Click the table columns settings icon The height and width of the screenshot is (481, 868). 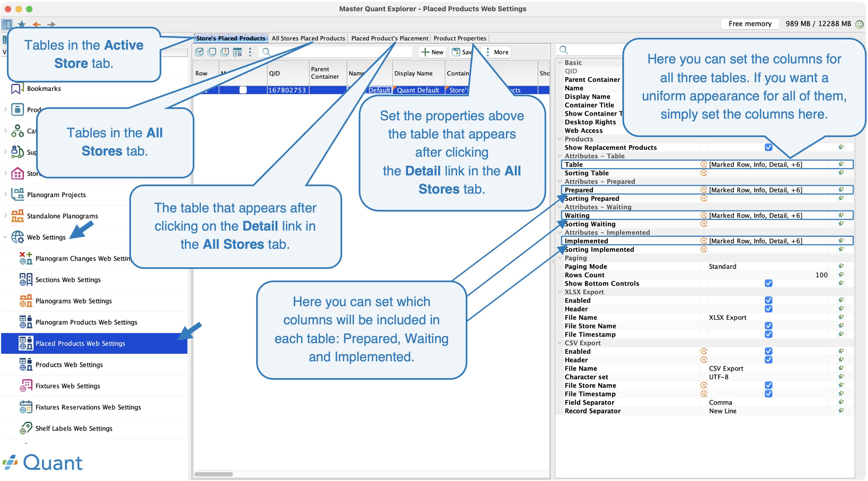click(x=237, y=52)
